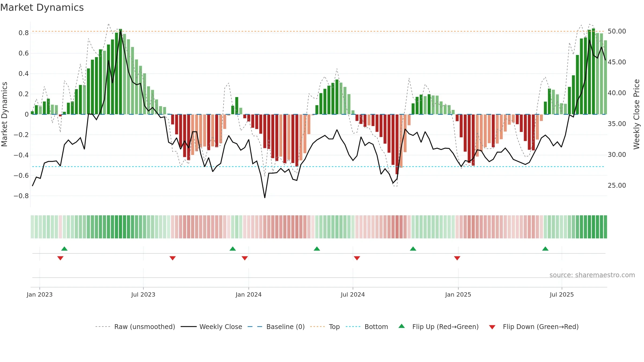This screenshot has height=362, width=644.
Task: Toggle the Flip Down (Green→Red) legend entry
Action: pos(534,327)
